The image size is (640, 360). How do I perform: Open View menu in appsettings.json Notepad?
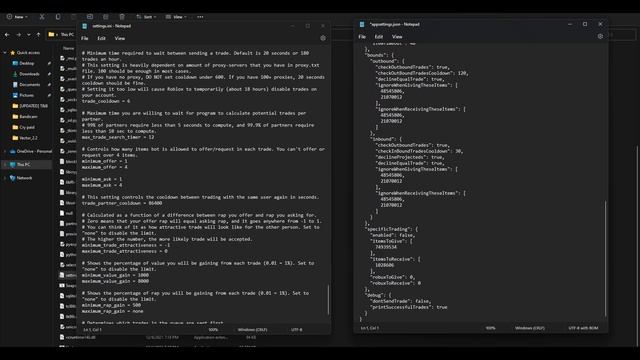pyautogui.click(x=397, y=36)
